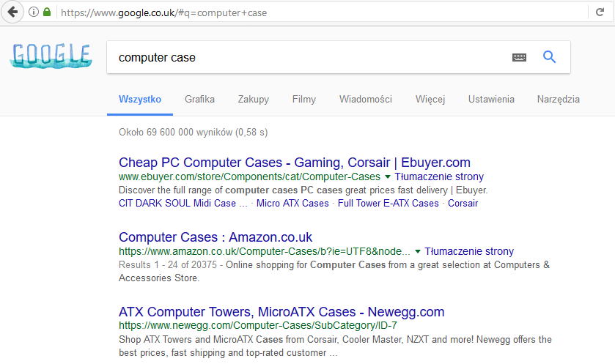Click the green ebuyer.com URL text
The image size is (615, 364).
point(249,177)
